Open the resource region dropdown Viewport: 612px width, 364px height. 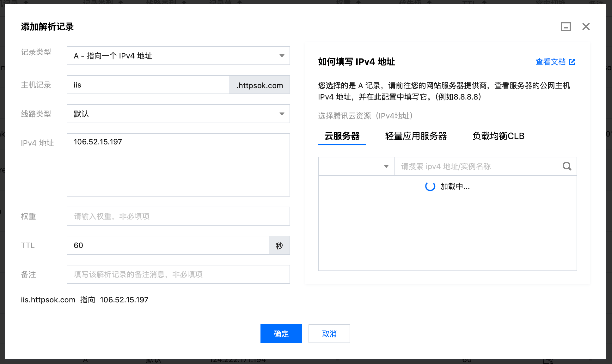pos(356,166)
